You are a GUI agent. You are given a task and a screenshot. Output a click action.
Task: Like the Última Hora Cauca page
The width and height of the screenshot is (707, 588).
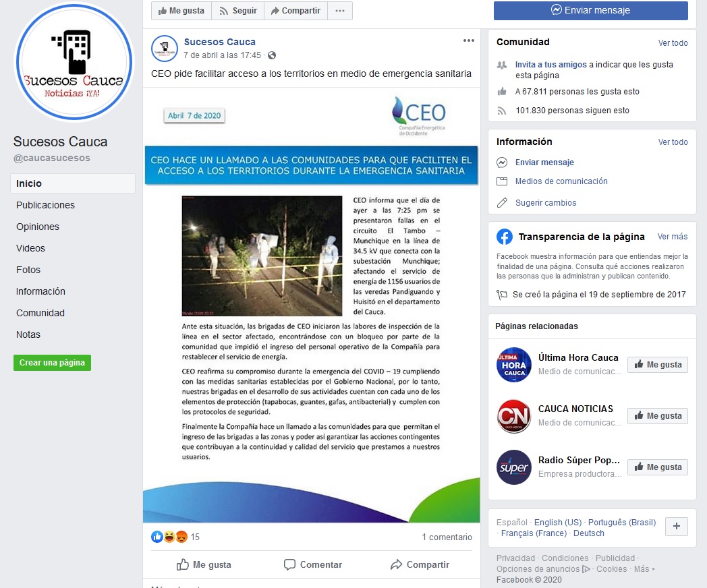point(658,365)
